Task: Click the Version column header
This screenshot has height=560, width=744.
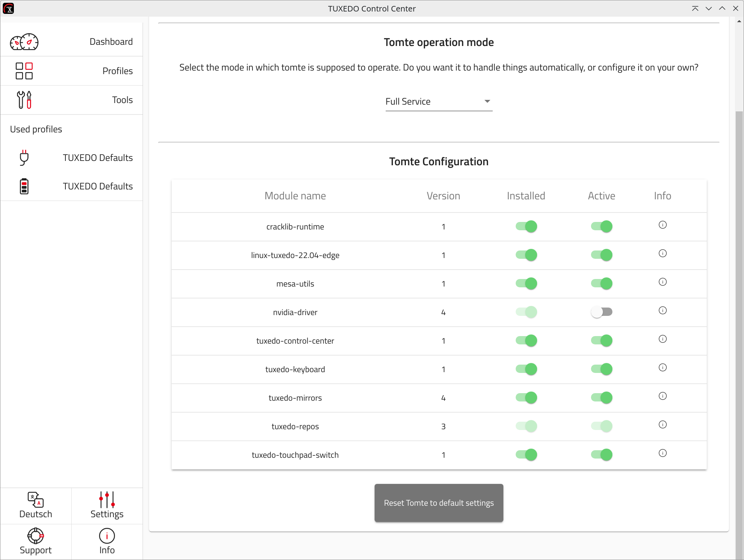Action: coord(444,196)
